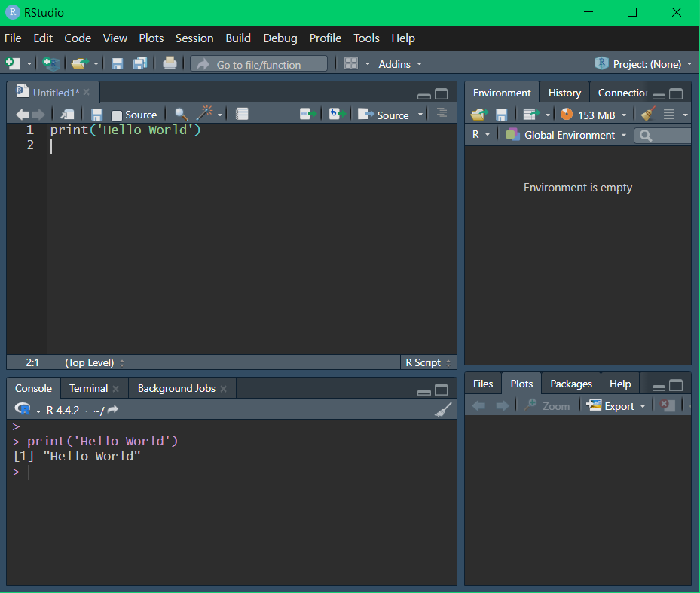
Task: Click the Remove current plot icon
Action: point(667,405)
